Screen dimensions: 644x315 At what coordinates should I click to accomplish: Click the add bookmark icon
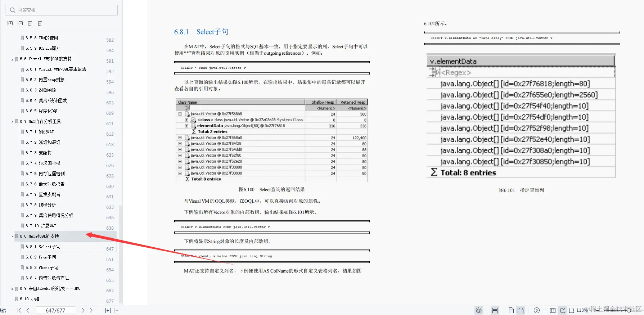(30, 24)
